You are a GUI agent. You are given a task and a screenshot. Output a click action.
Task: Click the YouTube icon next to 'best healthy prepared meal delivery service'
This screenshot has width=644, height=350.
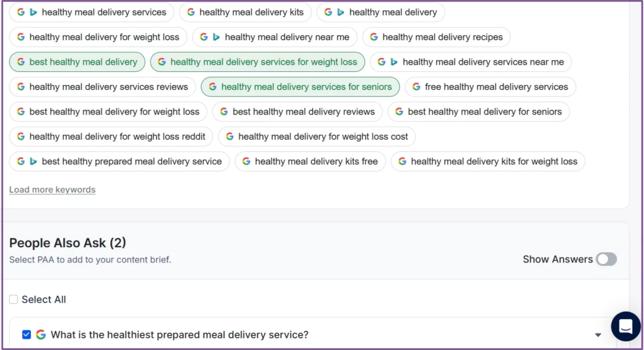(x=33, y=161)
